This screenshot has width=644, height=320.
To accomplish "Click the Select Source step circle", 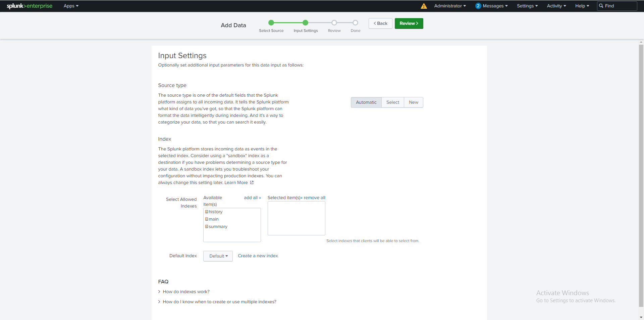I will coord(271,23).
